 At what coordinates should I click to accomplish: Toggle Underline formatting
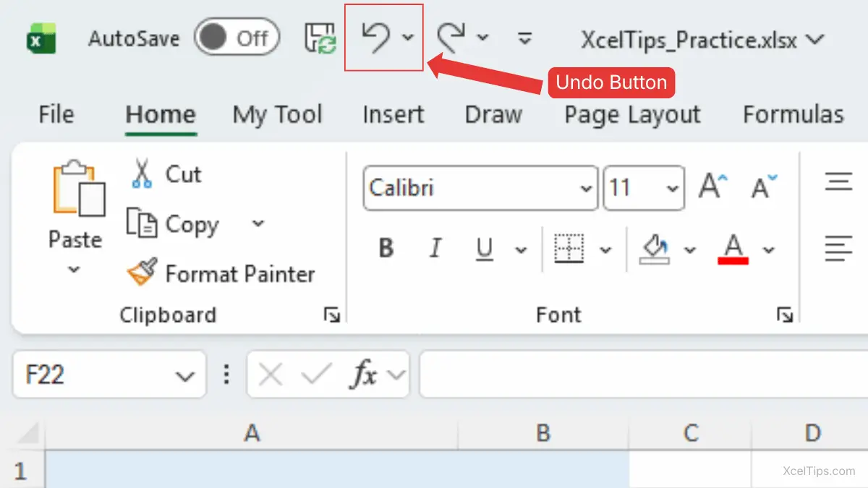pyautogui.click(x=484, y=249)
